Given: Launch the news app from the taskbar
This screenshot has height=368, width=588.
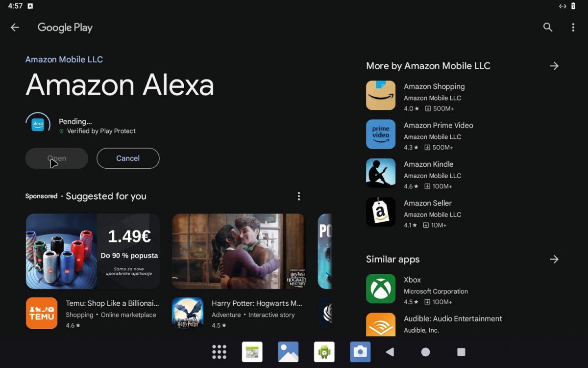Looking at the screenshot, I should tap(252, 352).
